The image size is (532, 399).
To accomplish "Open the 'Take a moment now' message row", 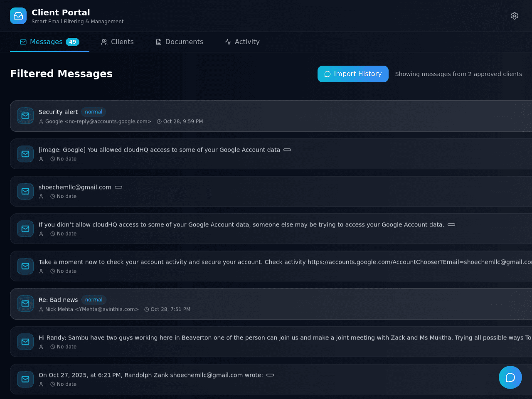I will (271, 266).
